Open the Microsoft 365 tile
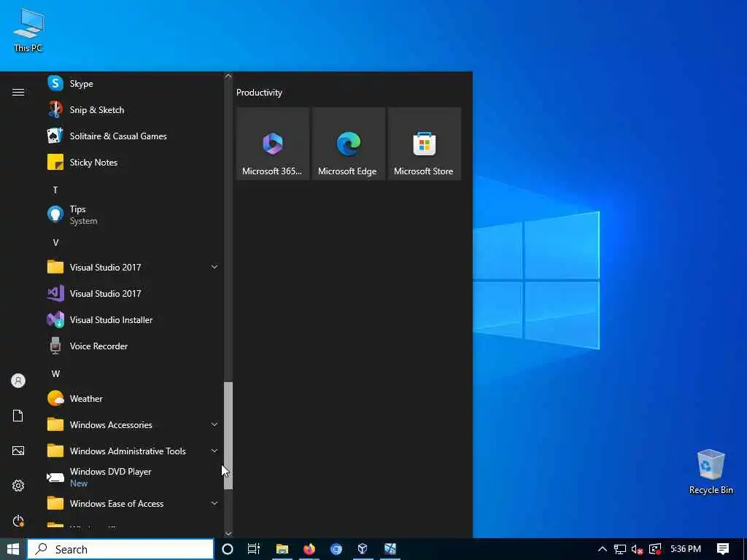 [x=273, y=144]
